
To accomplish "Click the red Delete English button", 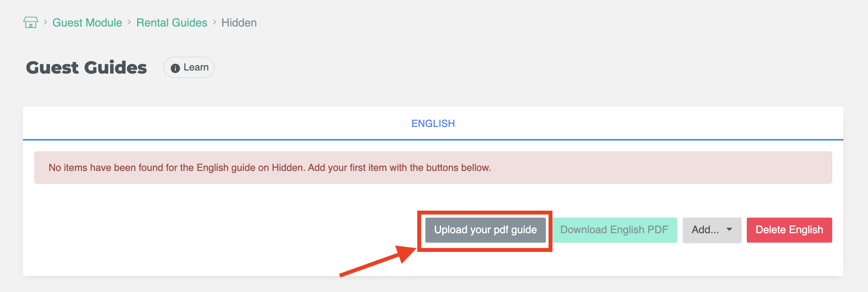I will point(789,230).
